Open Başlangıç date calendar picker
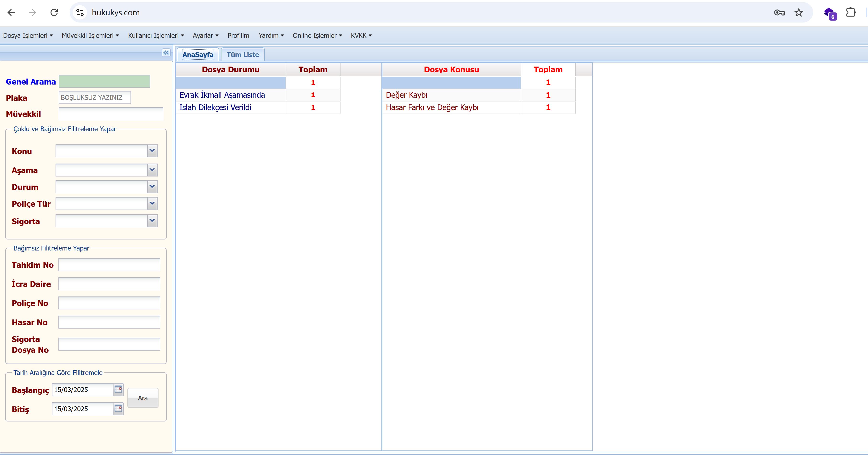 point(118,390)
